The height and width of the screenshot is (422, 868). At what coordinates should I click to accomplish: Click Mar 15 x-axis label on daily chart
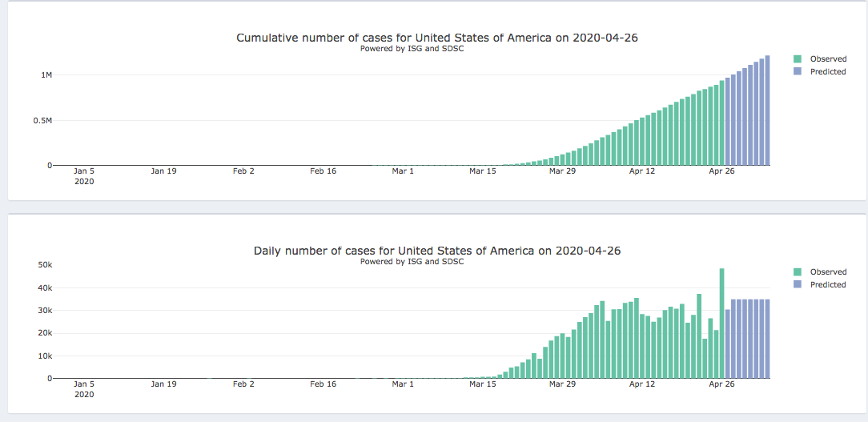coord(483,384)
